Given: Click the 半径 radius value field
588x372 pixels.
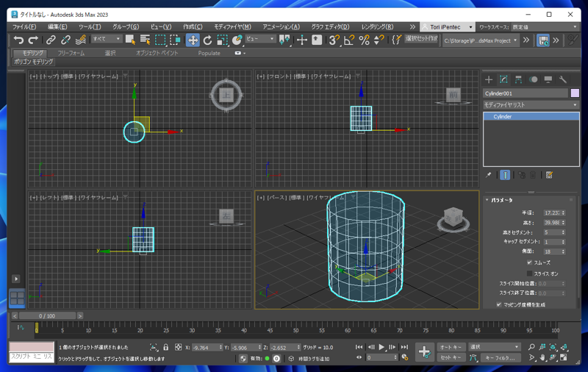Looking at the screenshot, I should [552, 212].
